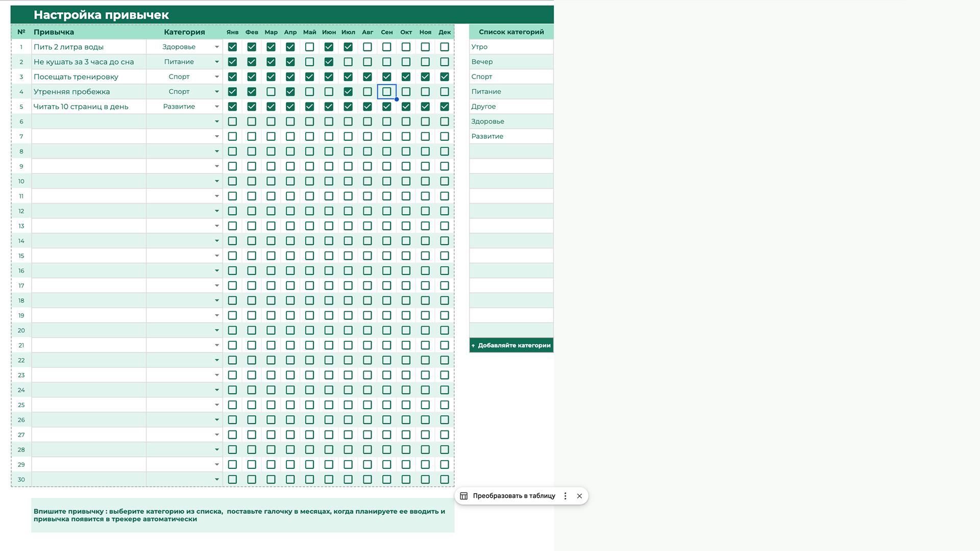Open category dropdown in row 10
This screenshot has height=551, width=980.
pyautogui.click(x=217, y=181)
